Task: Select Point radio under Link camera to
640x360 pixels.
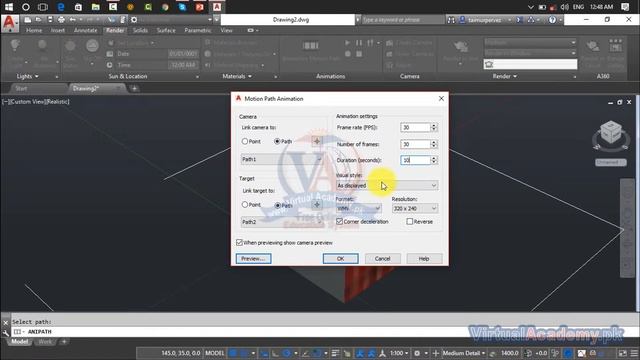Action: 245,141
